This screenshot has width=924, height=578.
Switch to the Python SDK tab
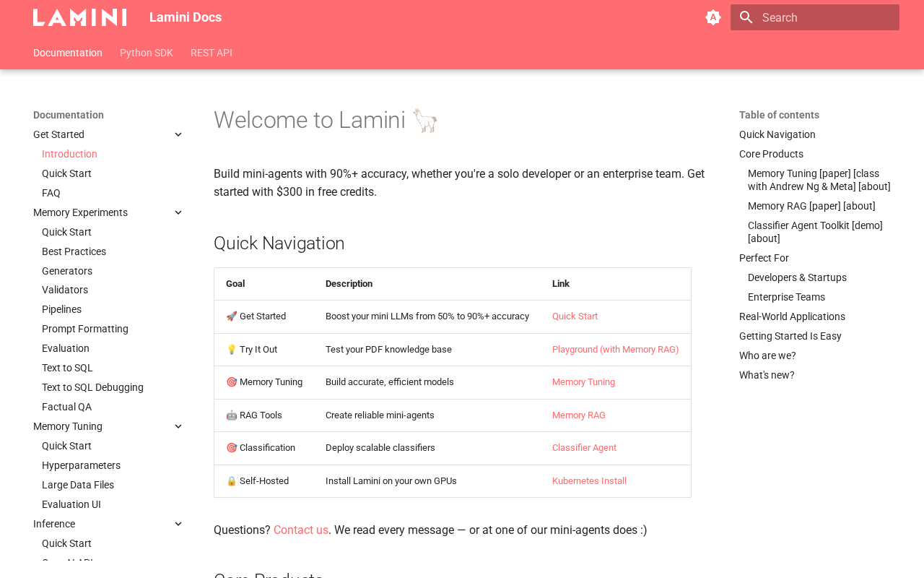pyautogui.click(x=147, y=53)
